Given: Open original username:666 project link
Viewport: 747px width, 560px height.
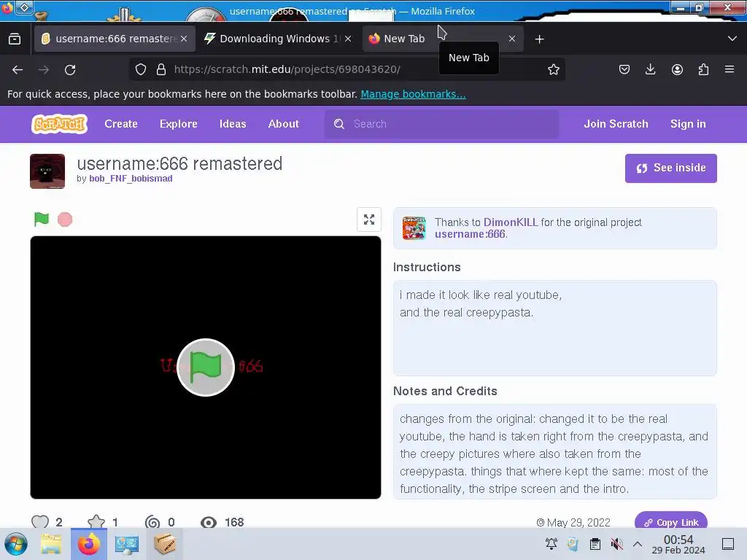Looking at the screenshot, I should (470, 234).
